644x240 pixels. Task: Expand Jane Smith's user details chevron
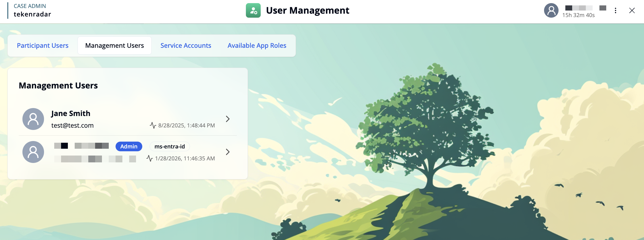coord(227,119)
